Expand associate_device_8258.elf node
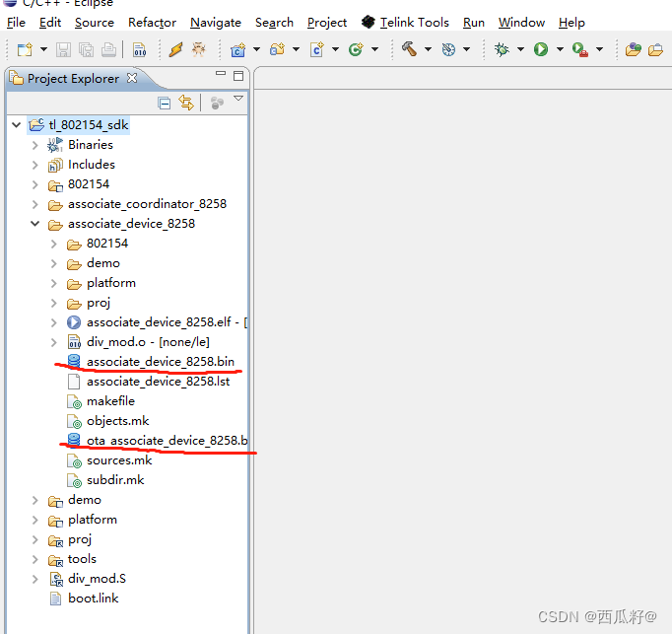 [54, 322]
